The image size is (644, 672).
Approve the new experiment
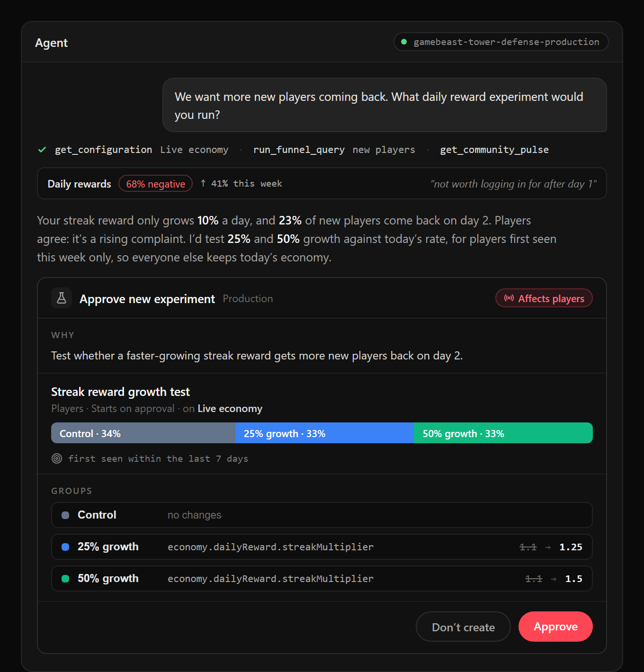pyautogui.click(x=555, y=627)
